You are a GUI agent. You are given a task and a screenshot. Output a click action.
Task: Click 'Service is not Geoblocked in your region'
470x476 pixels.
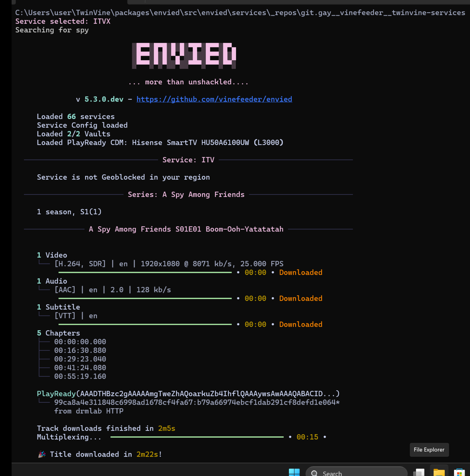point(123,177)
